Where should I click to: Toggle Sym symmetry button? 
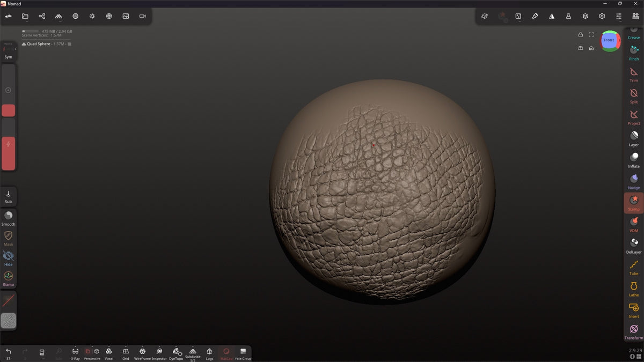point(8,57)
